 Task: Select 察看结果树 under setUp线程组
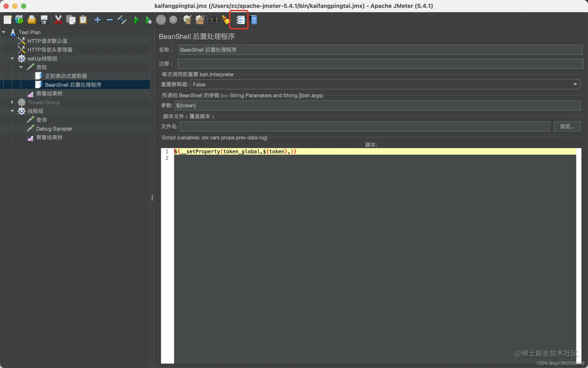pos(49,93)
